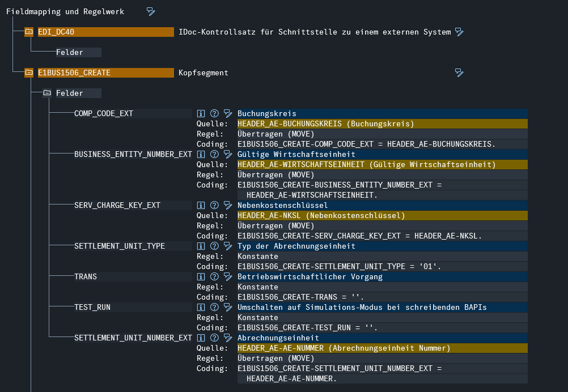Edit rule icon for BUSINESS_ENTITY_NUMBER_EXT
The image size is (568, 392).
click(227, 155)
